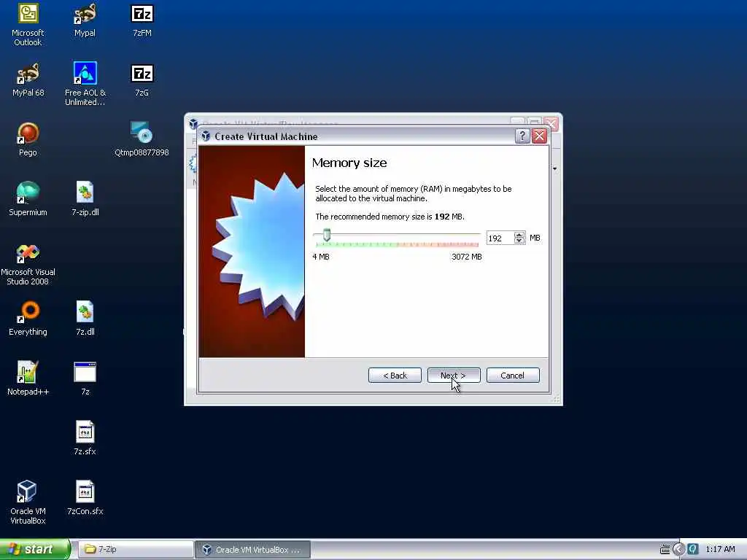Image resolution: width=747 pixels, height=560 pixels.
Task: Click Next to continue the wizard
Action: 454,376
